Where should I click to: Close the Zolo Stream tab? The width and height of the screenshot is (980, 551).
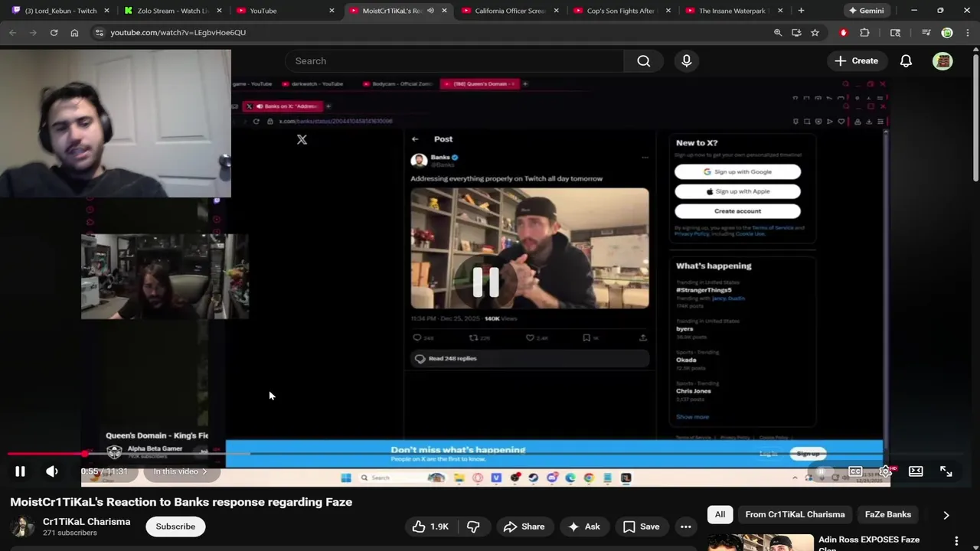(219, 11)
